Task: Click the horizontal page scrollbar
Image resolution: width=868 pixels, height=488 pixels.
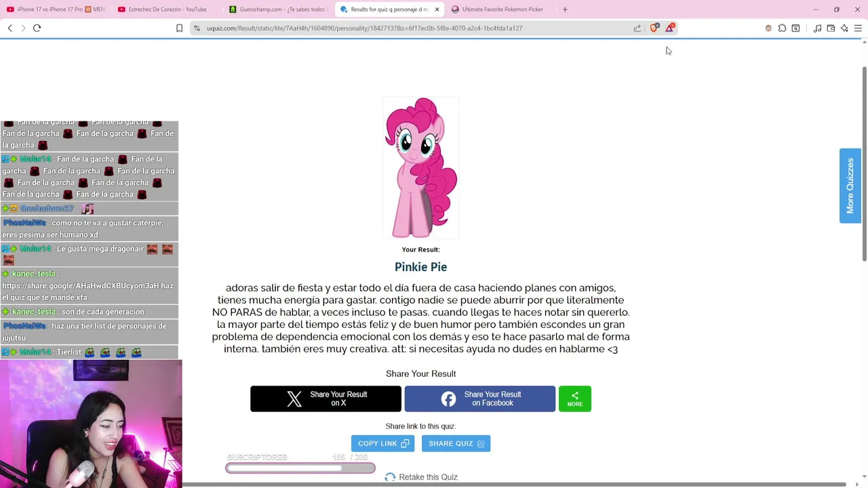Action: tap(514, 485)
